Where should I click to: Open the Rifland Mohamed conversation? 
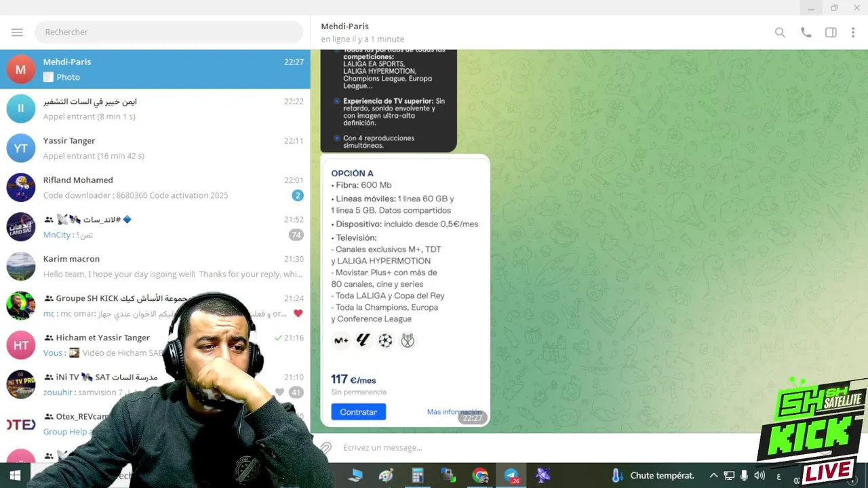pyautogui.click(x=155, y=187)
